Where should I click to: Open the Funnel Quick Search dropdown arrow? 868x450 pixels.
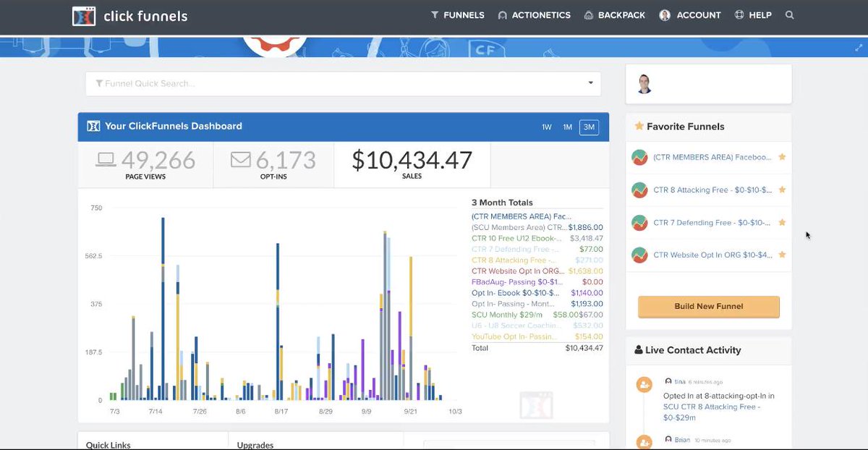click(590, 83)
